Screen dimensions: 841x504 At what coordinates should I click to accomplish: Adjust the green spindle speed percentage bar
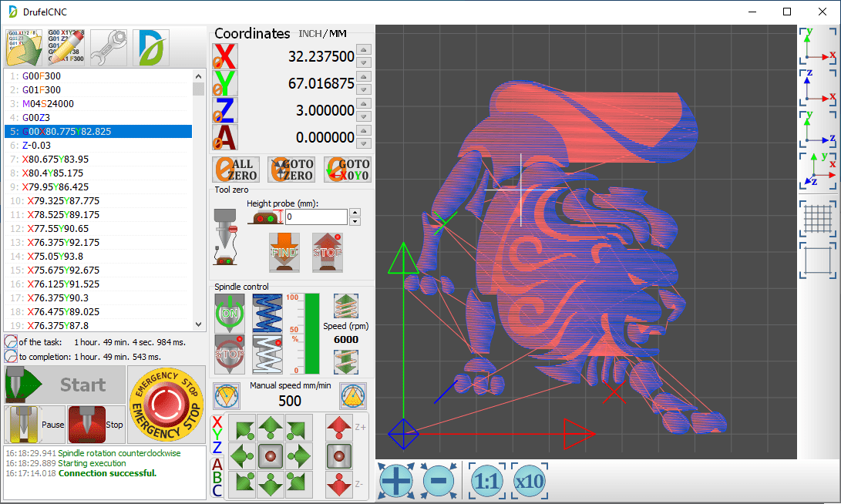point(311,334)
